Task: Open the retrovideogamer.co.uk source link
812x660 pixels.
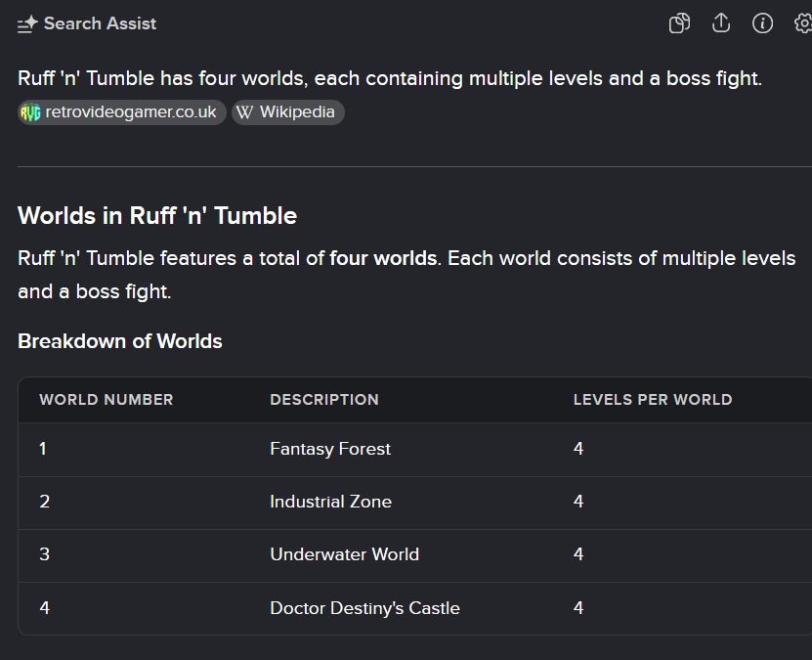Action: coord(131,112)
